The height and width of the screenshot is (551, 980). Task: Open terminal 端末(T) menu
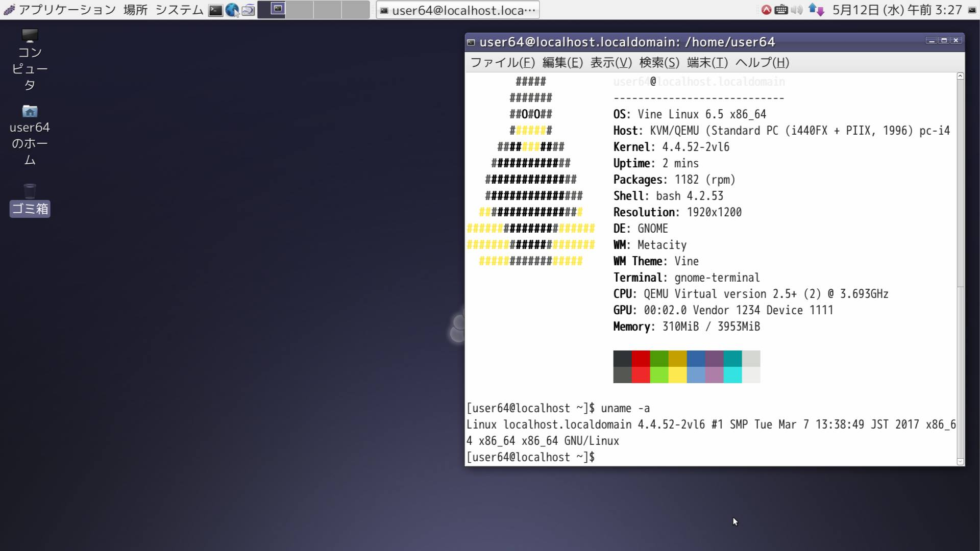(707, 63)
